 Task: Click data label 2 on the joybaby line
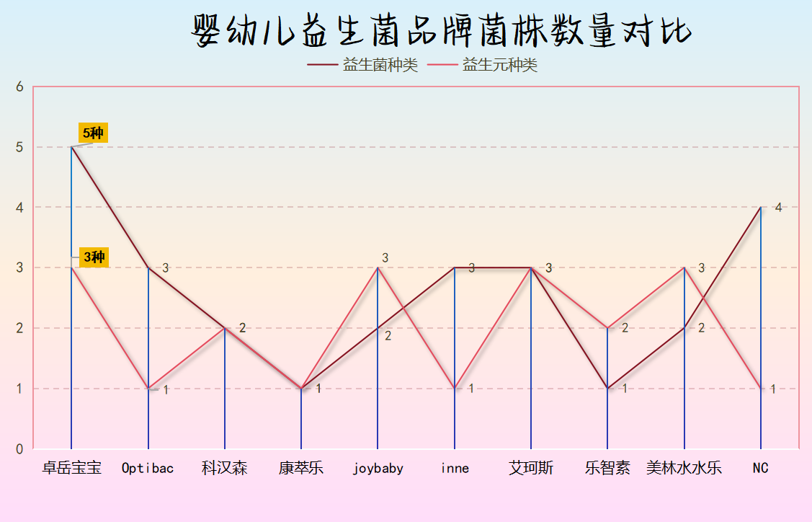388,336
